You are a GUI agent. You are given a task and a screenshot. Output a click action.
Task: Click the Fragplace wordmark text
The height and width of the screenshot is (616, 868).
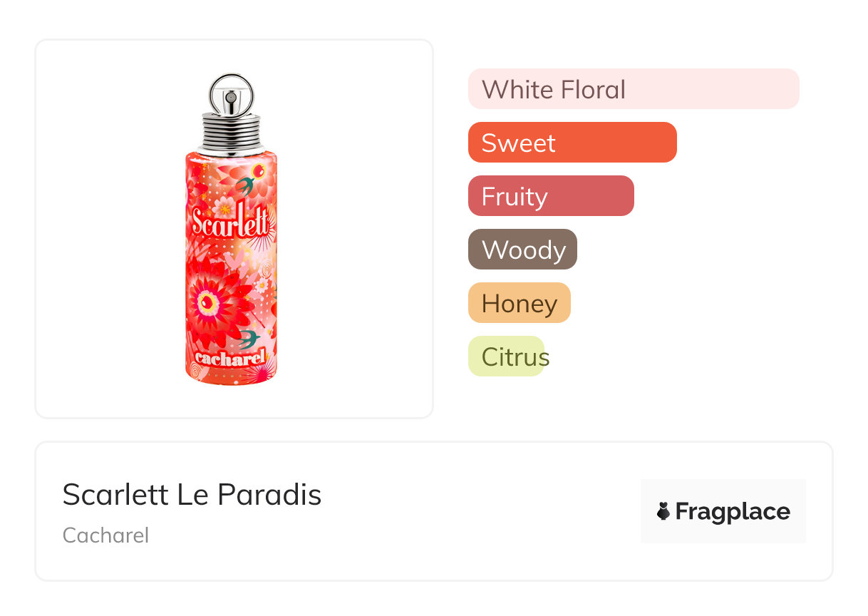tap(733, 511)
